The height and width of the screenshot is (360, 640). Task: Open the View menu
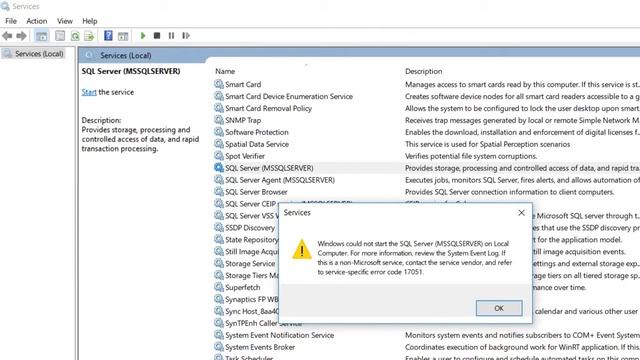(x=65, y=21)
